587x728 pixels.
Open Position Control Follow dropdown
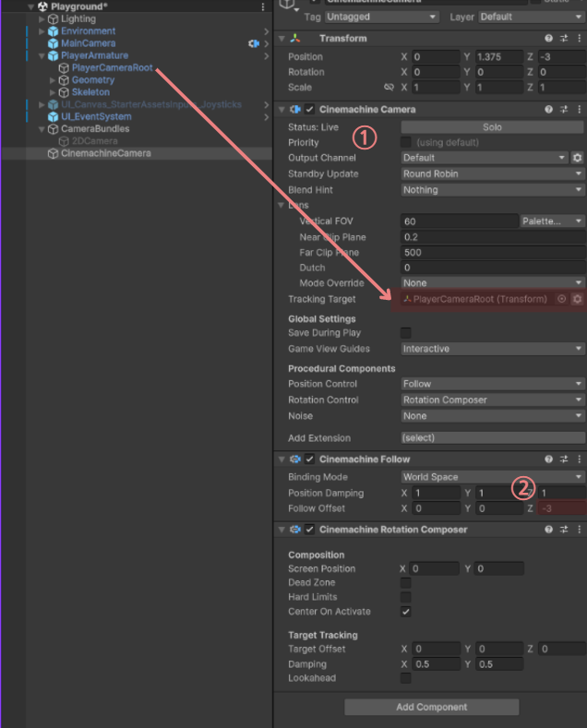click(x=493, y=384)
